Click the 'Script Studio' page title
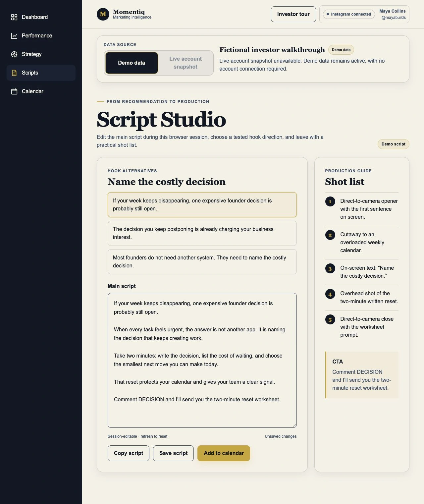424x504 pixels. pyautogui.click(x=161, y=120)
